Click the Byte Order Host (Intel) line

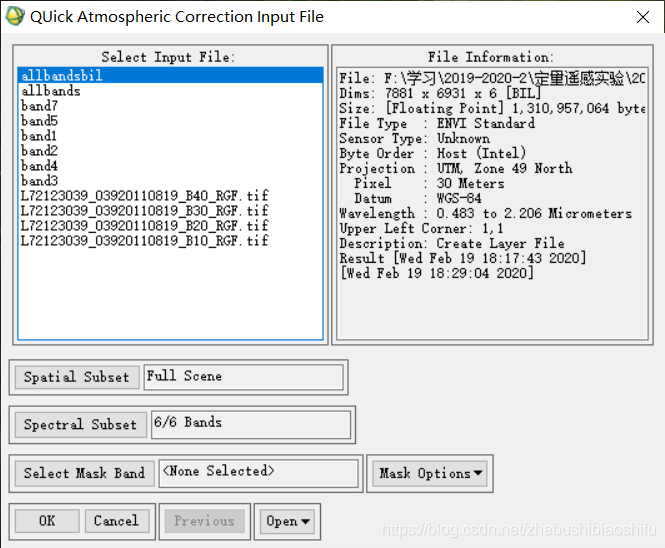pyautogui.click(x=433, y=154)
